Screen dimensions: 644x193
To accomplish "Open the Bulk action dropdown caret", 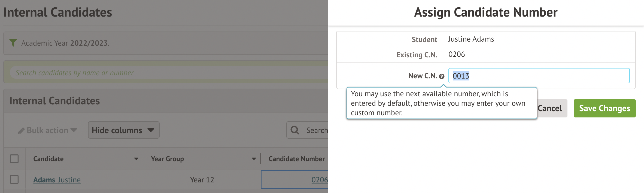I will [x=74, y=130].
